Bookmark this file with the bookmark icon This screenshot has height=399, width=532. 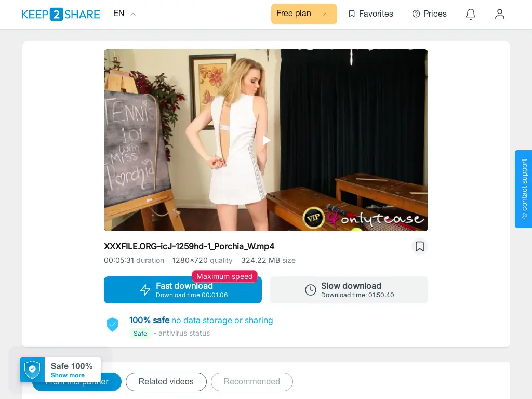pos(420,246)
